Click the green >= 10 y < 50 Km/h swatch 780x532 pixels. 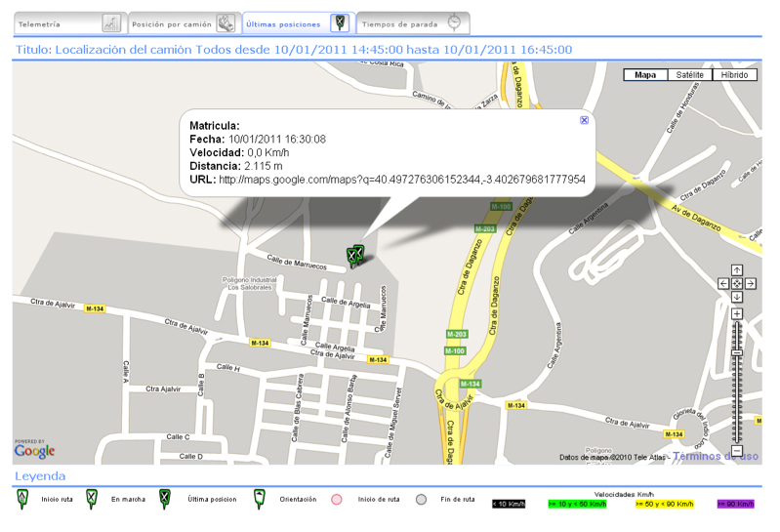(x=577, y=504)
